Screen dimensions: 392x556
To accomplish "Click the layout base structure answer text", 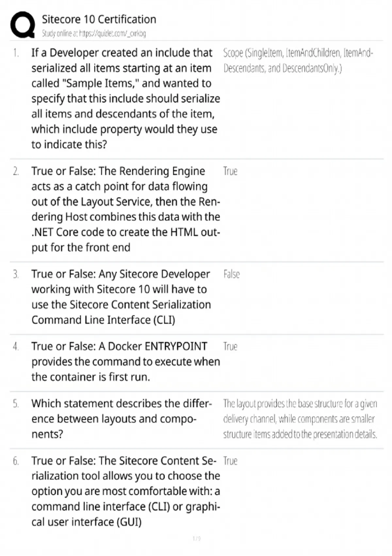I will pos(300,419).
